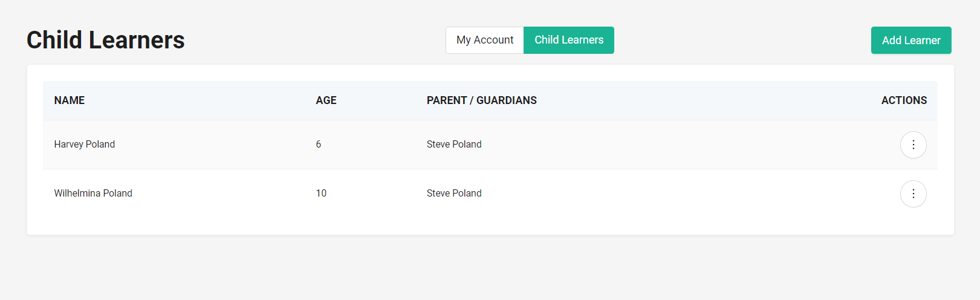The height and width of the screenshot is (300, 980).
Task: Click the PARENT / GUARDIANS column header
Action: coord(481,100)
